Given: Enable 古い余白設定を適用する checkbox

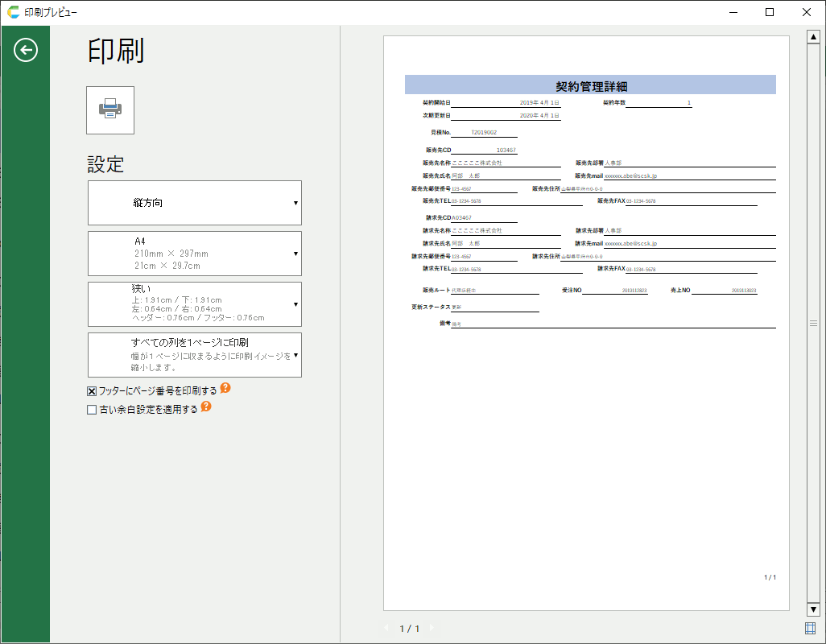Looking at the screenshot, I should (x=92, y=410).
